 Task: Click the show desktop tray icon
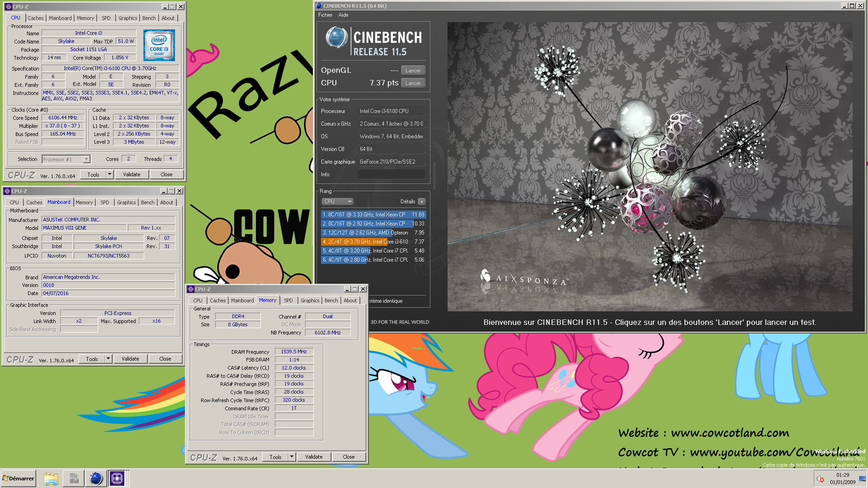click(863, 479)
